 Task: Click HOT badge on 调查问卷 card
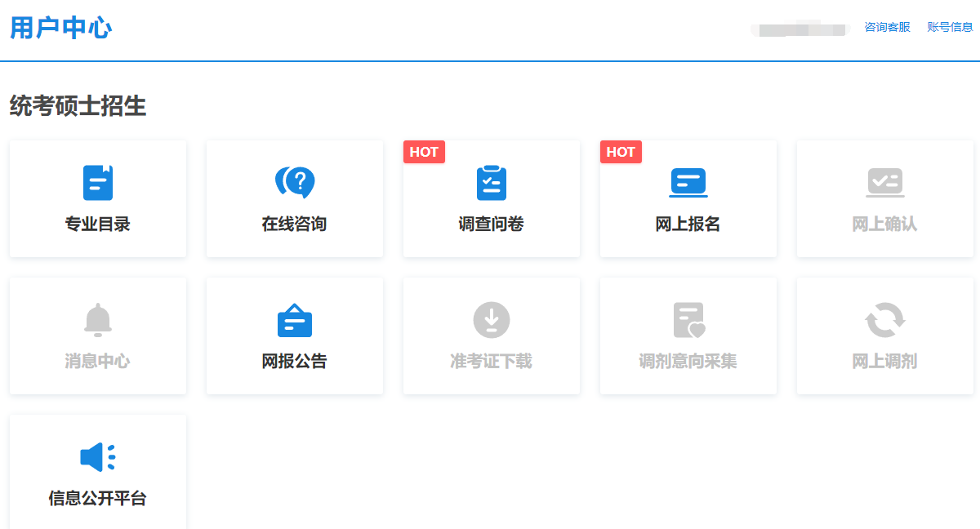coord(424,152)
